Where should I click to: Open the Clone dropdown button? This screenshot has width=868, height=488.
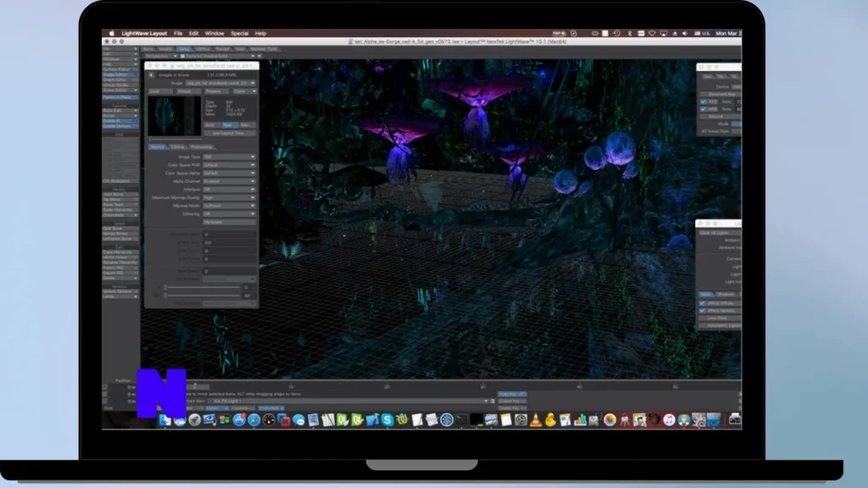coord(245,91)
